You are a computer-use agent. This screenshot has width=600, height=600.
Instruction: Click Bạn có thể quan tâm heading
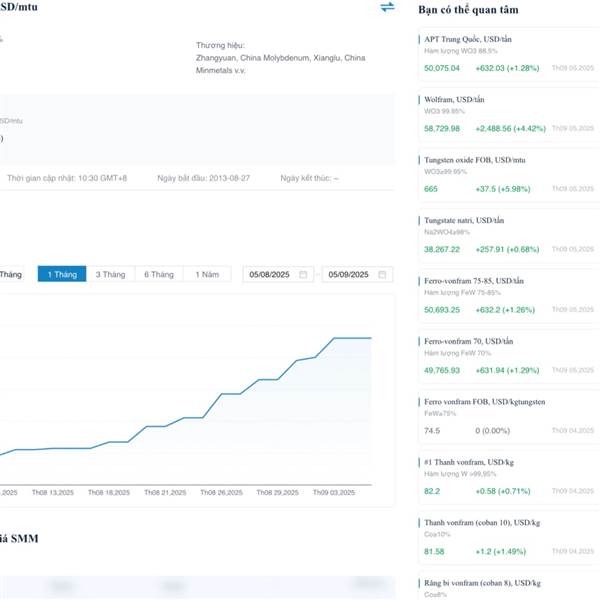pos(468,10)
